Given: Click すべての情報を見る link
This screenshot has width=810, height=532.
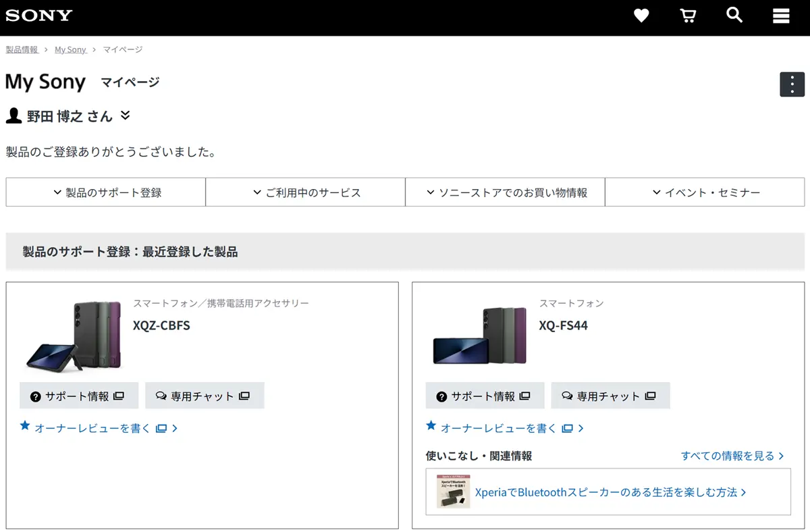Looking at the screenshot, I should (732, 456).
